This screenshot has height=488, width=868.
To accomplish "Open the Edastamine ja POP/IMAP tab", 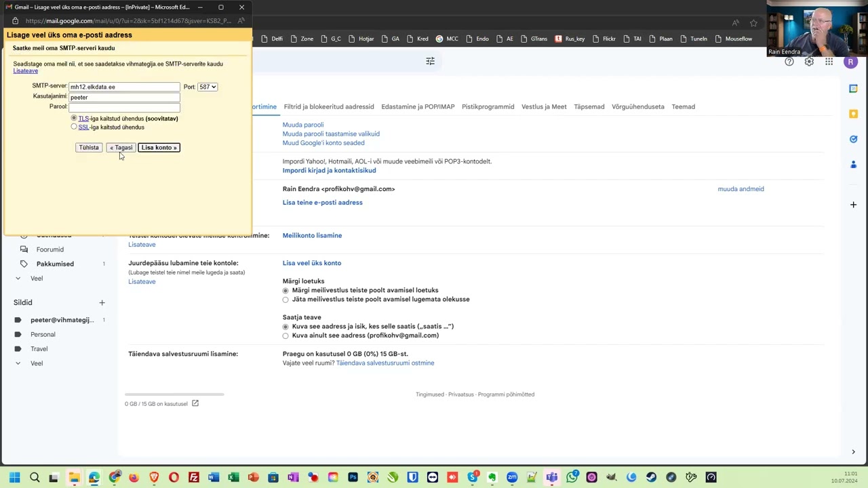I will coord(418,106).
